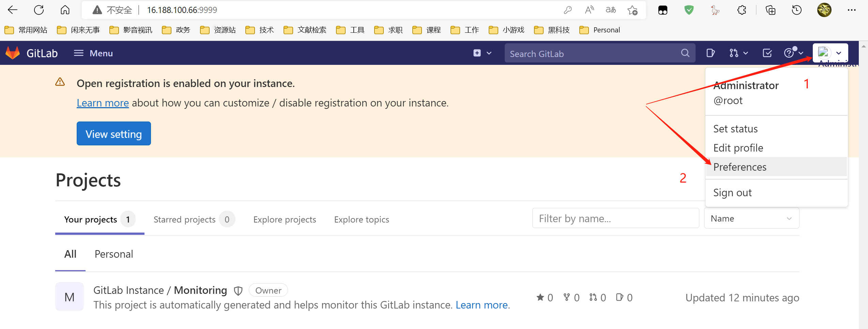Reload the page with the refresh icon
The image size is (868, 329).
coord(39,10)
